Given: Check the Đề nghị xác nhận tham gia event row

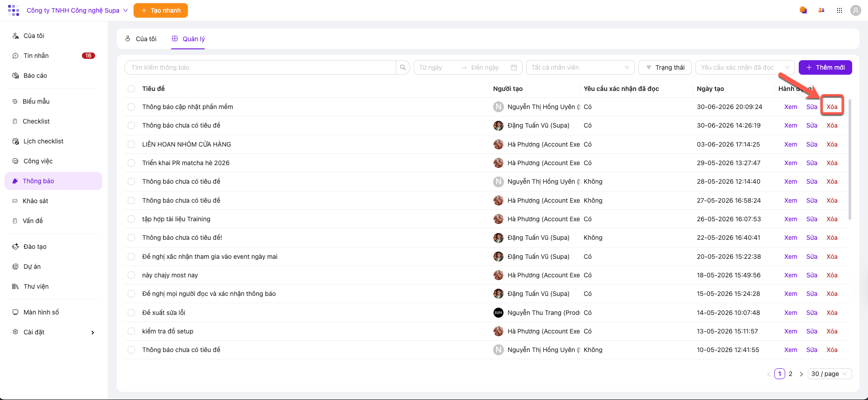Looking at the screenshot, I should [131, 257].
